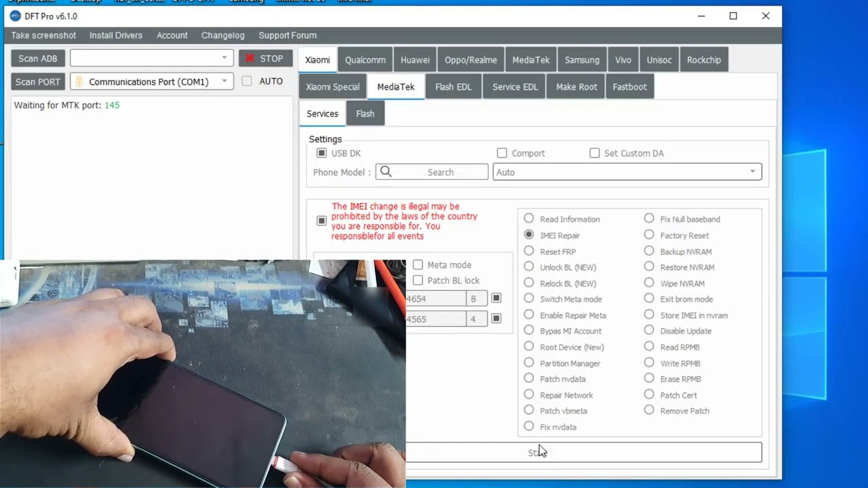
Task: Switch to the Oppo/Realme tab
Action: [x=471, y=60]
